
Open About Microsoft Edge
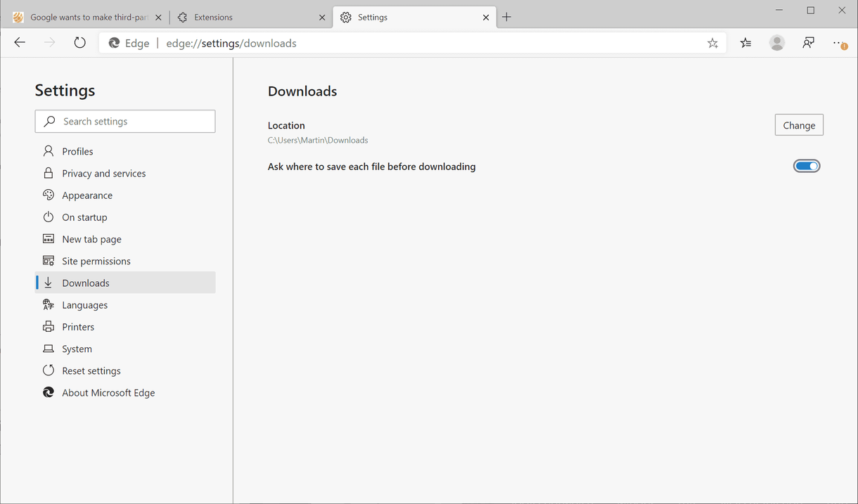click(x=125, y=393)
